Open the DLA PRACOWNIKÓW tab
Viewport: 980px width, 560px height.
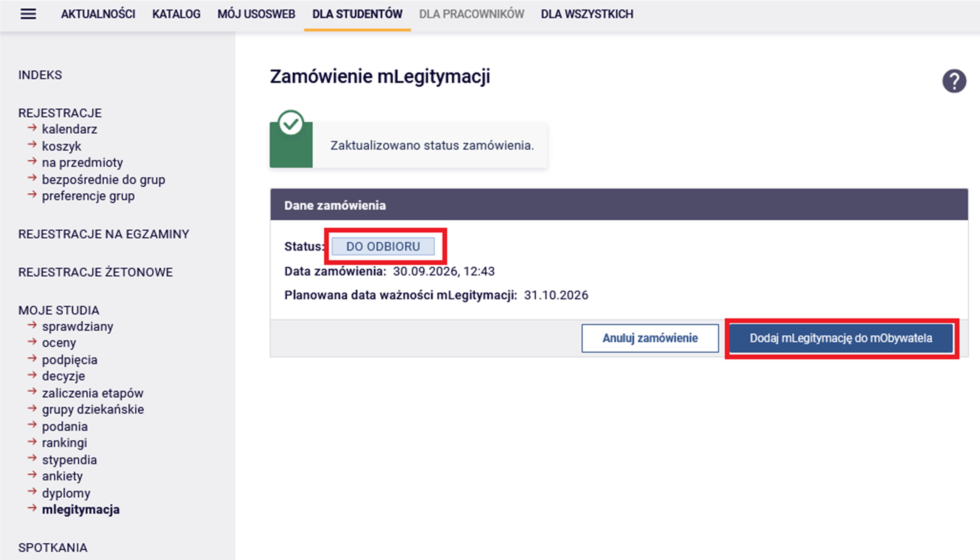(x=471, y=14)
